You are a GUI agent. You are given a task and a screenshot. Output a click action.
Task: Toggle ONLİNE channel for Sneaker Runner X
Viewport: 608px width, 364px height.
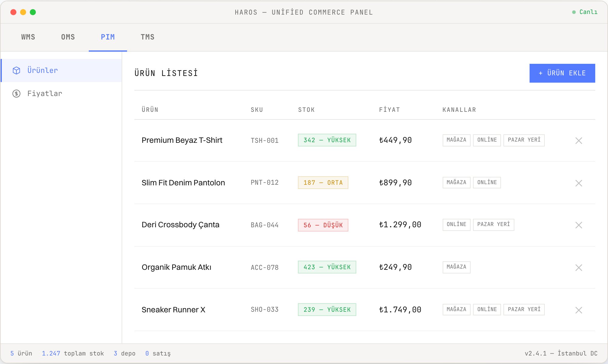pyautogui.click(x=487, y=310)
